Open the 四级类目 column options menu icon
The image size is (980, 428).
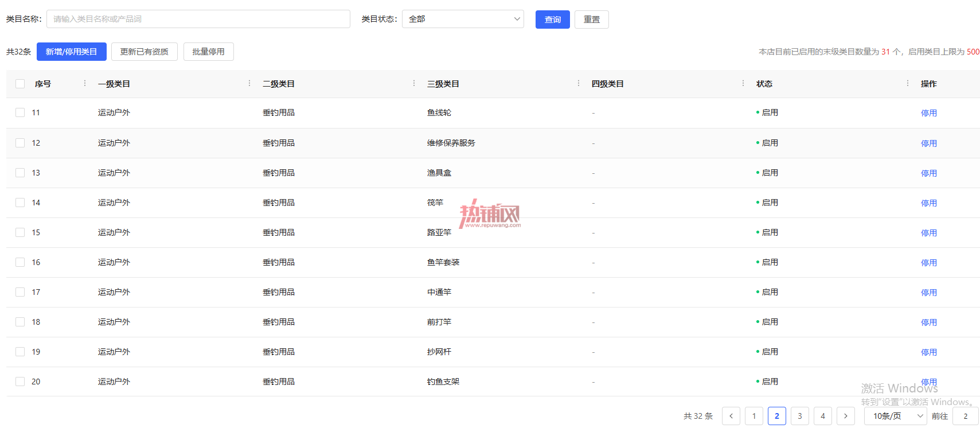tap(743, 83)
